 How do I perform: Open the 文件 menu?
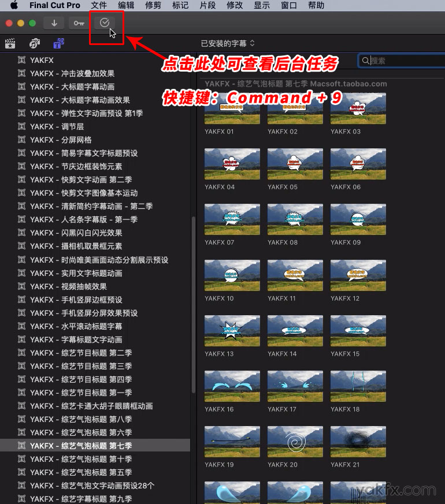[x=99, y=5]
